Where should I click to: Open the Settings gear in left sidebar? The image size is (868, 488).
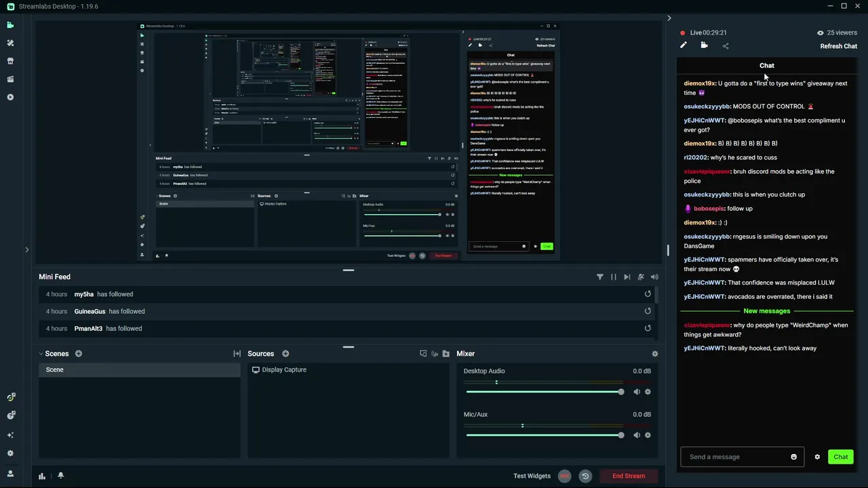[x=10, y=453]
